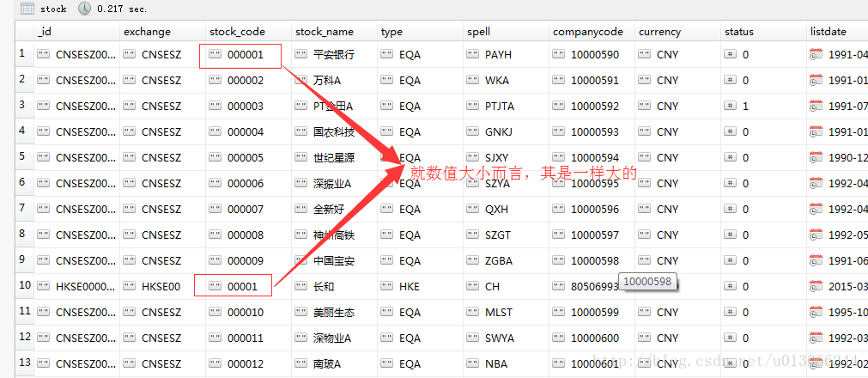Click date icon beside 1990-12 listdate
868x378 pixels.
click(x=816, y=158)
